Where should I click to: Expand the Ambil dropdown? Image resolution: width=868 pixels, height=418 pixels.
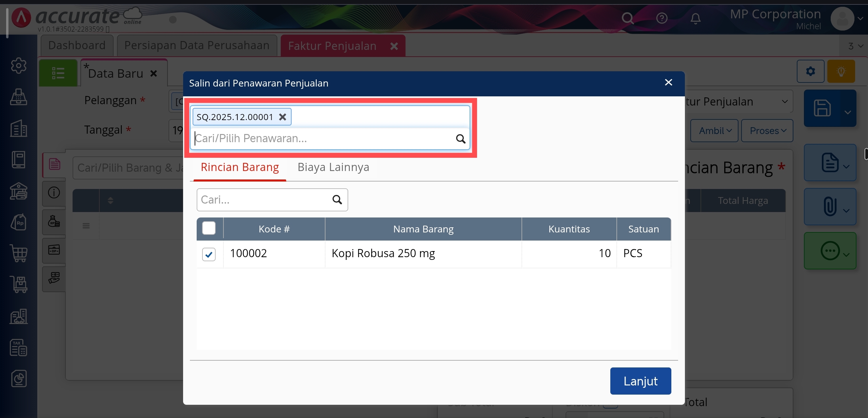coord(715,131)
